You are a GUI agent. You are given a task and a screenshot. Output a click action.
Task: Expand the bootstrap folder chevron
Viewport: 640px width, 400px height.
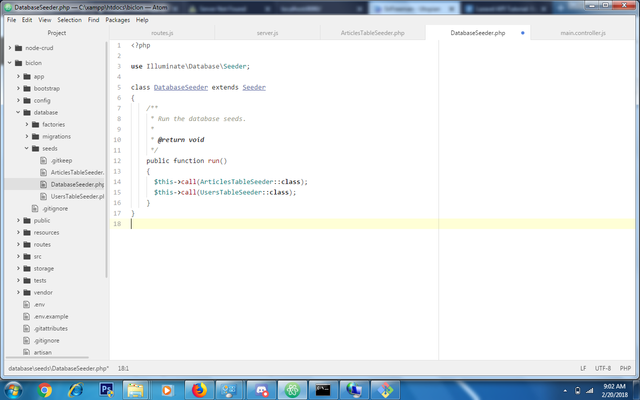tap(18, 88)
